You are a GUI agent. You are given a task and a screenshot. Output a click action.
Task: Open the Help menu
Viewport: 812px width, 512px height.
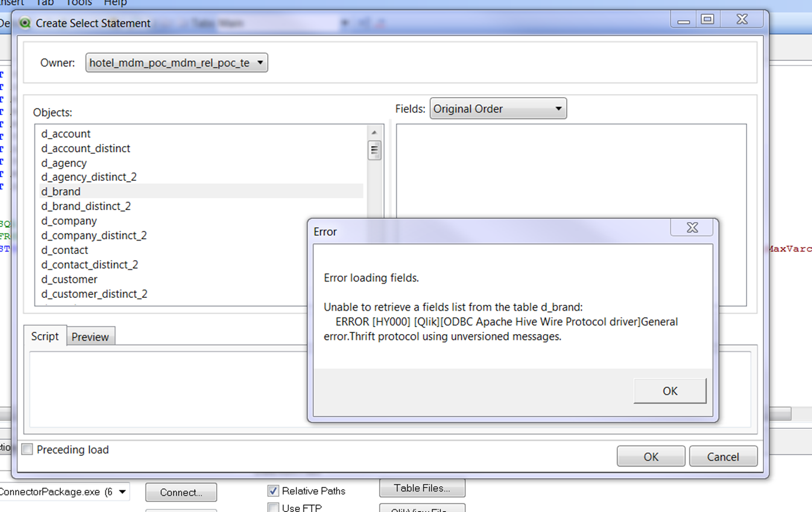[115, 3]
